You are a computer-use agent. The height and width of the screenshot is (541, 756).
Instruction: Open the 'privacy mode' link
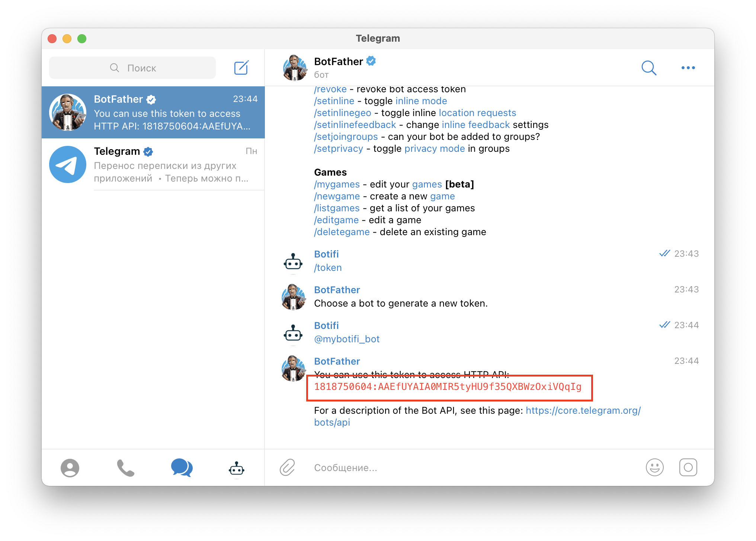435,148
